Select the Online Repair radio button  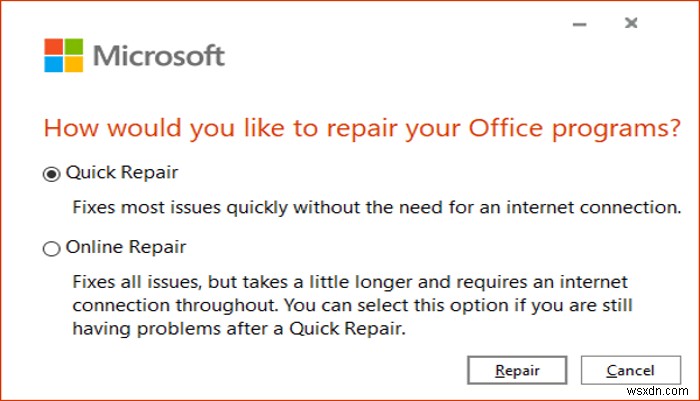tap(51, 247)
